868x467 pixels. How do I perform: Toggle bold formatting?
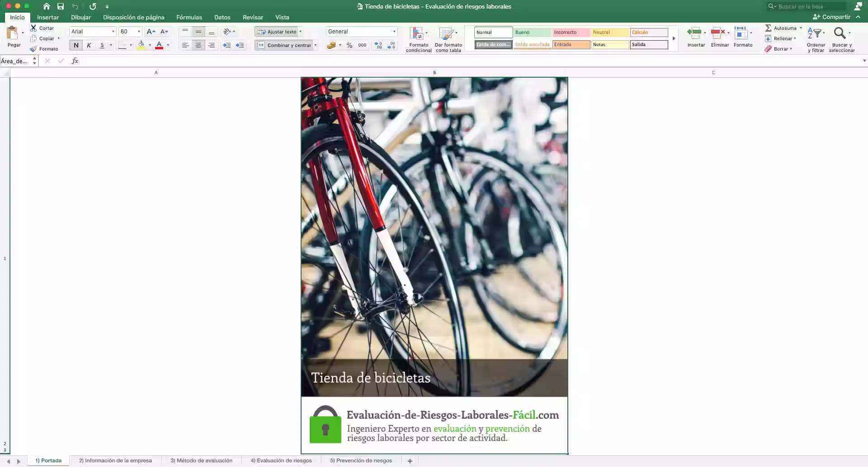(75, 45)
